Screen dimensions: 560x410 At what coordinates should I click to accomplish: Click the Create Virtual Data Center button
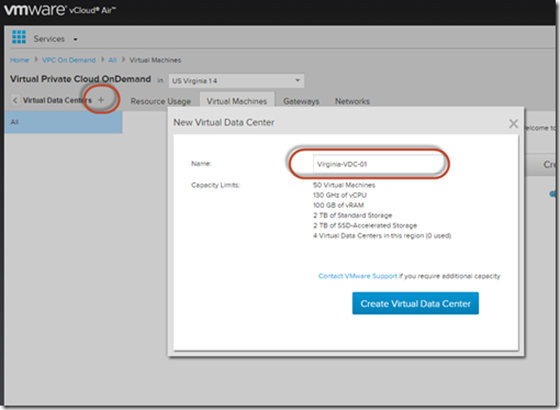(415, 304)
